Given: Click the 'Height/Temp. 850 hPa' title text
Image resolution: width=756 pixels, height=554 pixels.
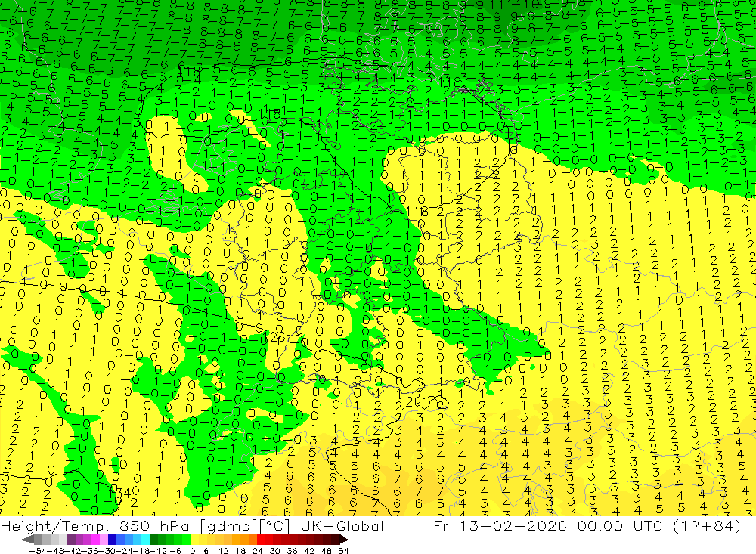Looking at the screenshot, I should tap(94, 526).
